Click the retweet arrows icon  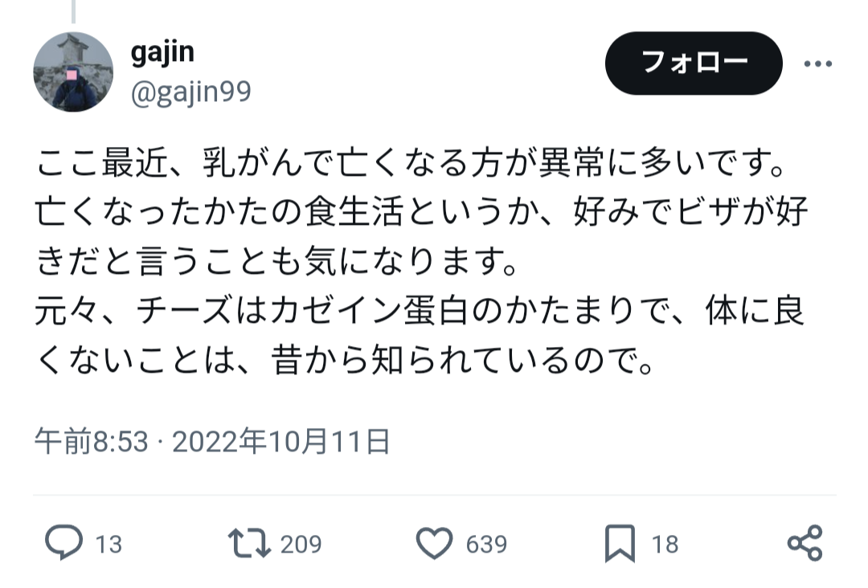tap(249, 543)
